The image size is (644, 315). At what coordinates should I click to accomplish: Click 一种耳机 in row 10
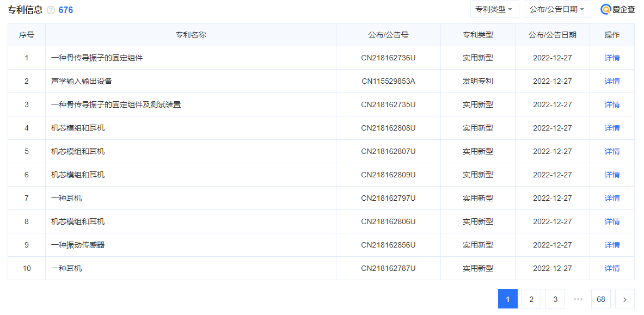(66, 269)
